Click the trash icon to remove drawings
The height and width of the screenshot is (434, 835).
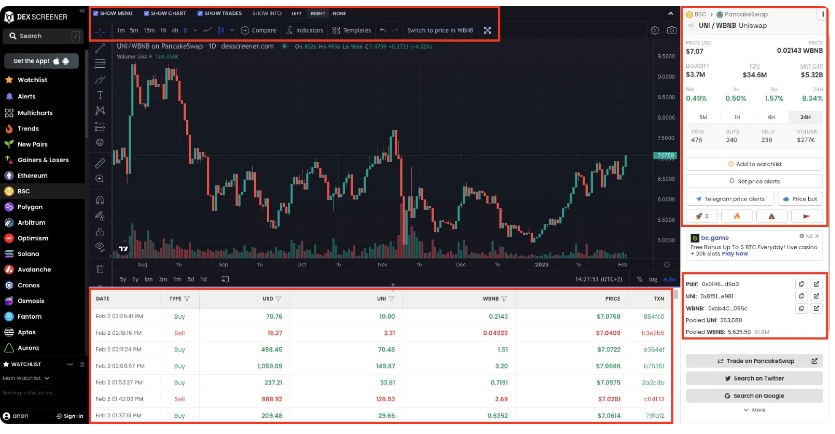100,269
